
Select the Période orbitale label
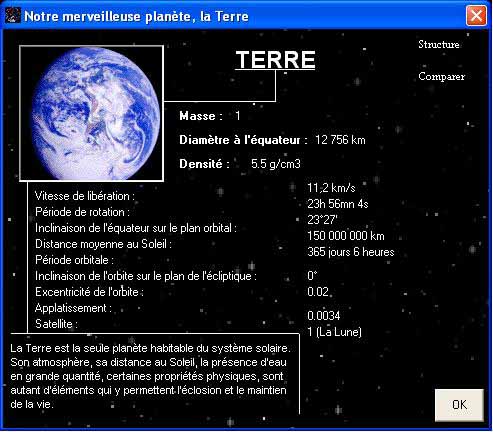(74, 260)
